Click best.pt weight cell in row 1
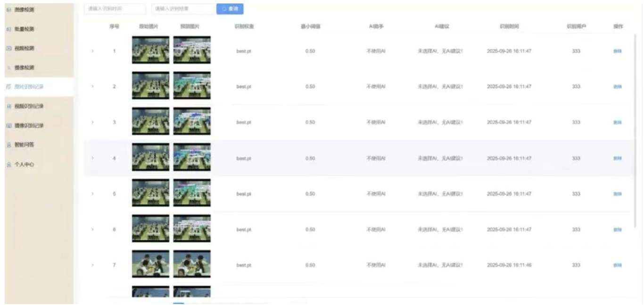 (x=244, y=51)
